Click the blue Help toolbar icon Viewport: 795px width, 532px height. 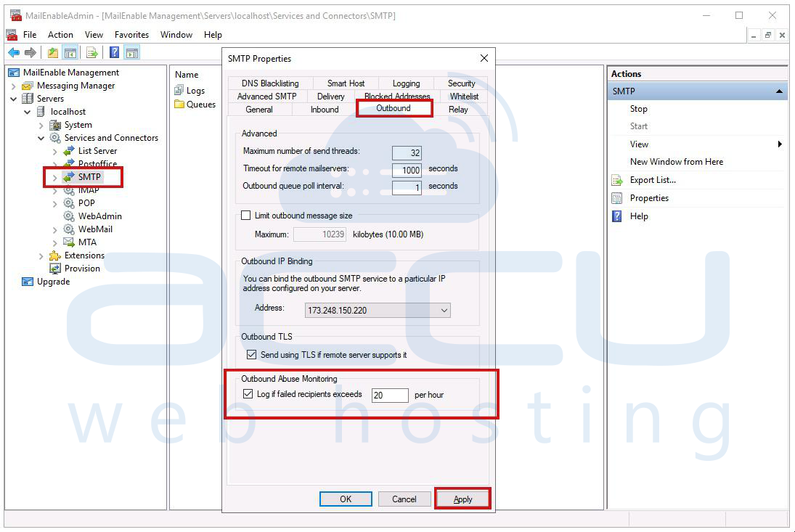[115, 52]
